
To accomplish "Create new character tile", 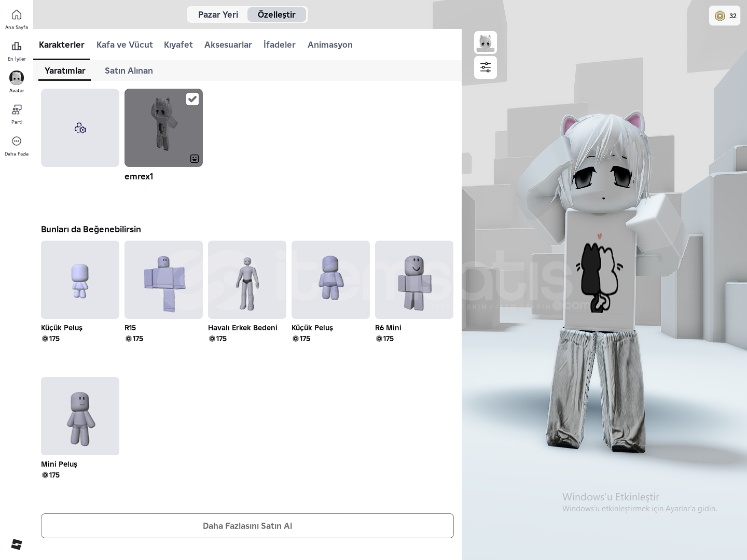I will click(80, 128).
